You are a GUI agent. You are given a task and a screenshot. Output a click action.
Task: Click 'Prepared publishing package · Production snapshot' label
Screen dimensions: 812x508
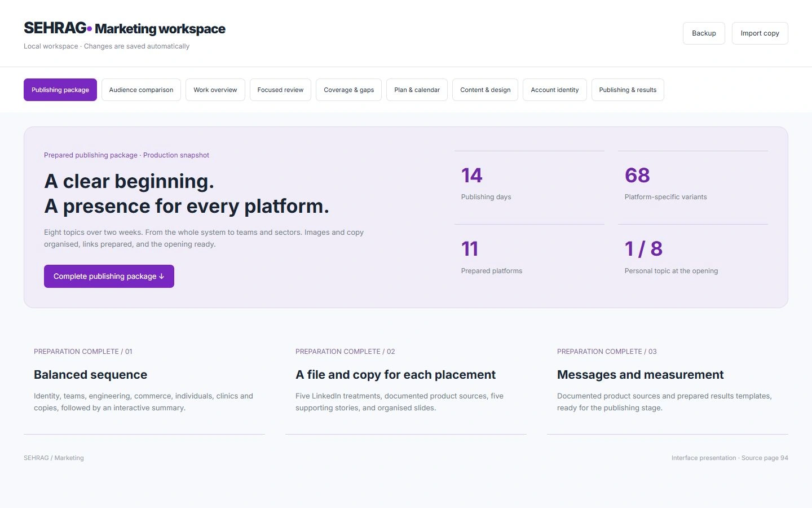(x=126, y=155)
